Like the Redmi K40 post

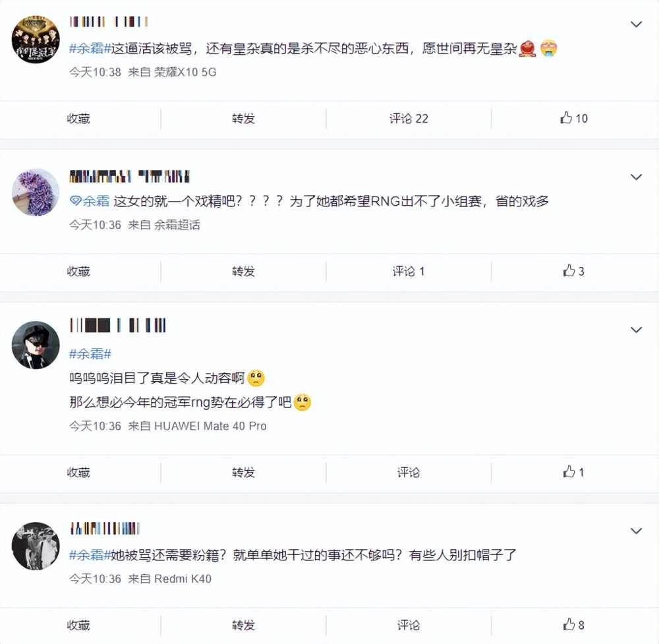573,625
